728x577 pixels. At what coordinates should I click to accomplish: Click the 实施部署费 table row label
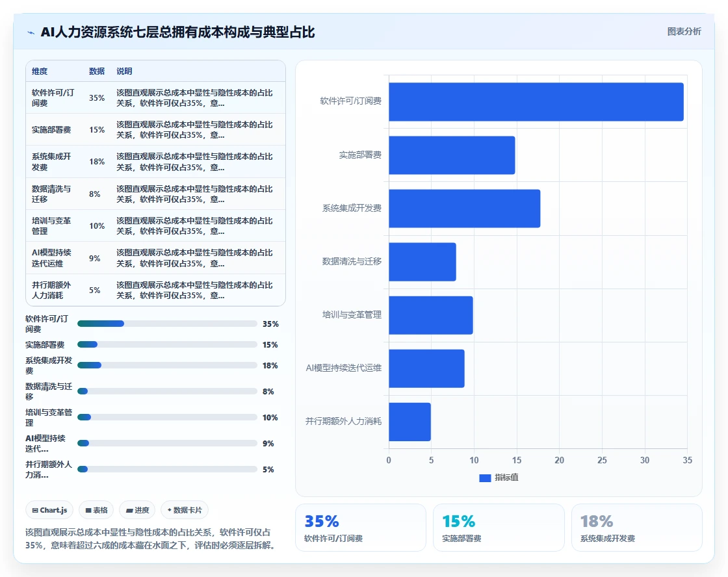51,129
